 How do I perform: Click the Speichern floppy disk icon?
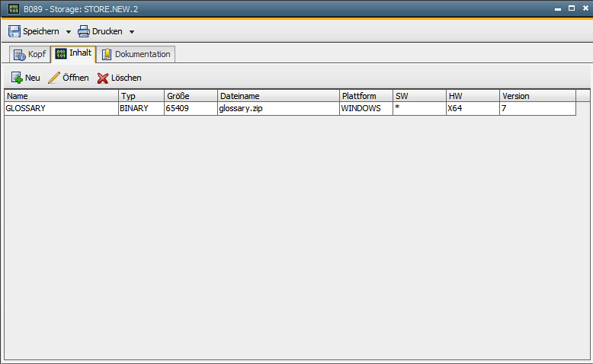[x=14, y=31]
